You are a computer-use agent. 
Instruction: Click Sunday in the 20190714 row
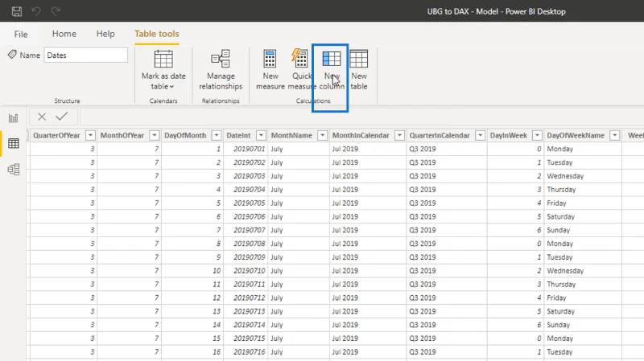coord(558,325)
